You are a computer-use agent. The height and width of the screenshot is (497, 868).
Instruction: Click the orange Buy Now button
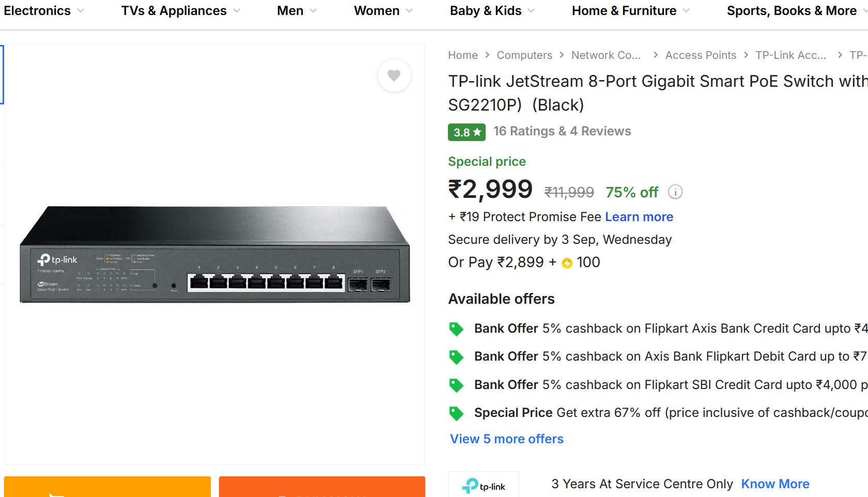(x=322, y=487)
